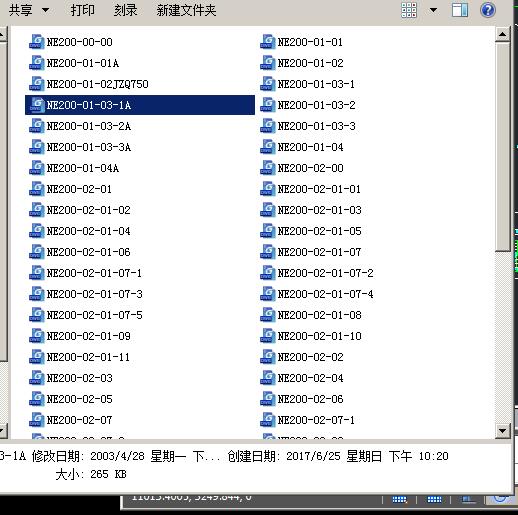Open the view options dropdown arrow
The image size is (518, 515).
(433, 10)
